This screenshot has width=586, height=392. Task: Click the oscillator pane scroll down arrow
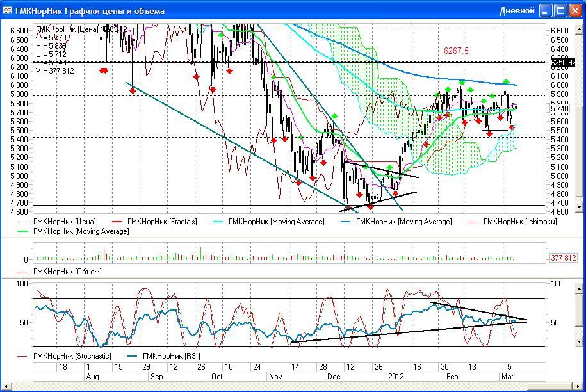(x=580, y=341)
